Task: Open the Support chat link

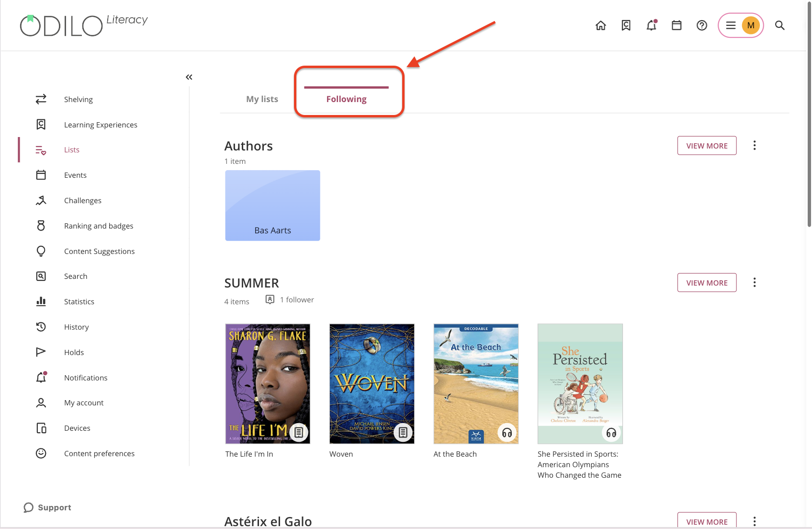Action: pyautogui.click(x=47, y=507)
